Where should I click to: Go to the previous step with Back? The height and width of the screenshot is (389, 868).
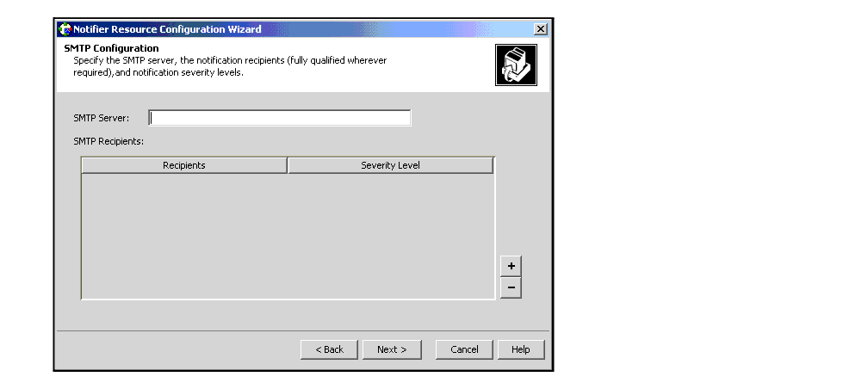pos(329,349)
